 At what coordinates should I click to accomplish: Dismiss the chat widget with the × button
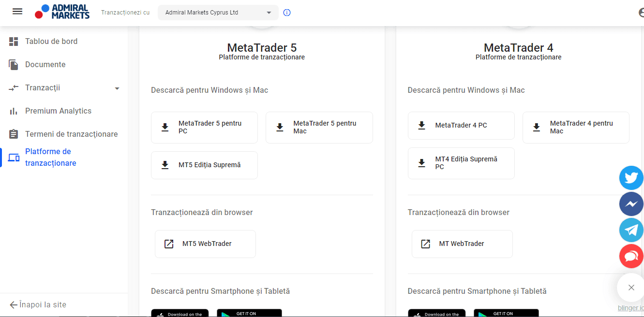pyautogui.click(x=630, y=287)
